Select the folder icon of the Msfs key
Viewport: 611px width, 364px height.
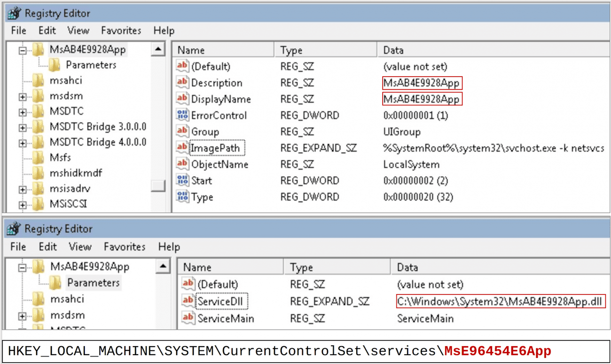point(39,157)
